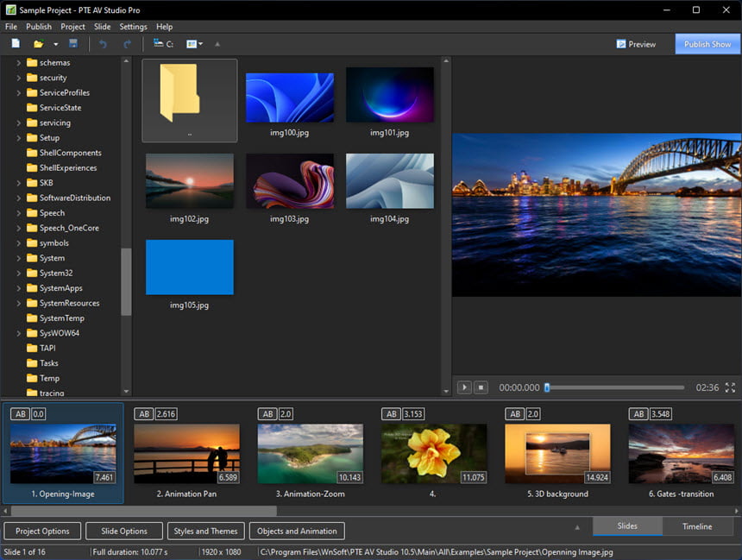The width and height of the screenshot is (742, 560).
Task: Save the project with the floppy disk icon
Action: point(73,43)
